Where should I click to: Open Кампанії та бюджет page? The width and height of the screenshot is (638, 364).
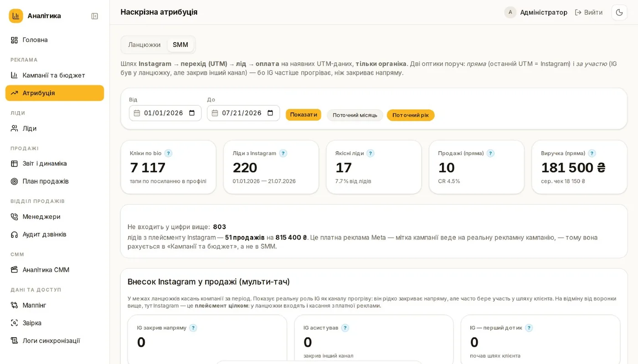tap(55, 75)
